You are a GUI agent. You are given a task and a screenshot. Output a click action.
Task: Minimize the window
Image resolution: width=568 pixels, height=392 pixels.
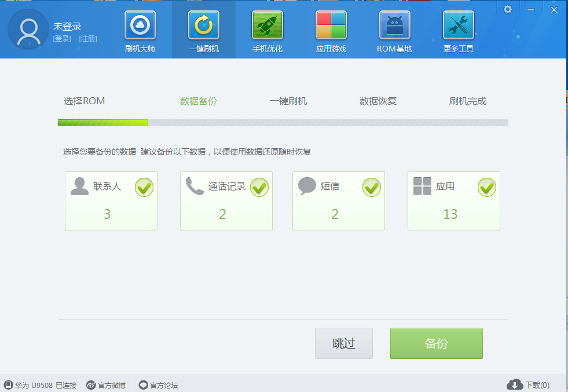click(531, 10)
